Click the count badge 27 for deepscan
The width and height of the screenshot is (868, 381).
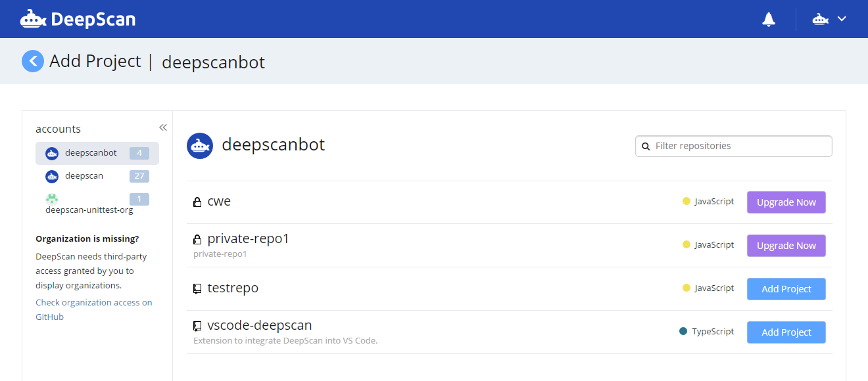(139, 176)
